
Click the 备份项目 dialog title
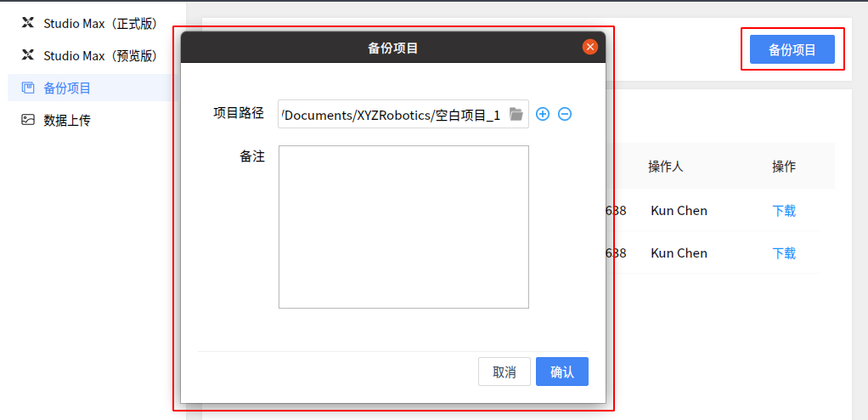(392, 48)
